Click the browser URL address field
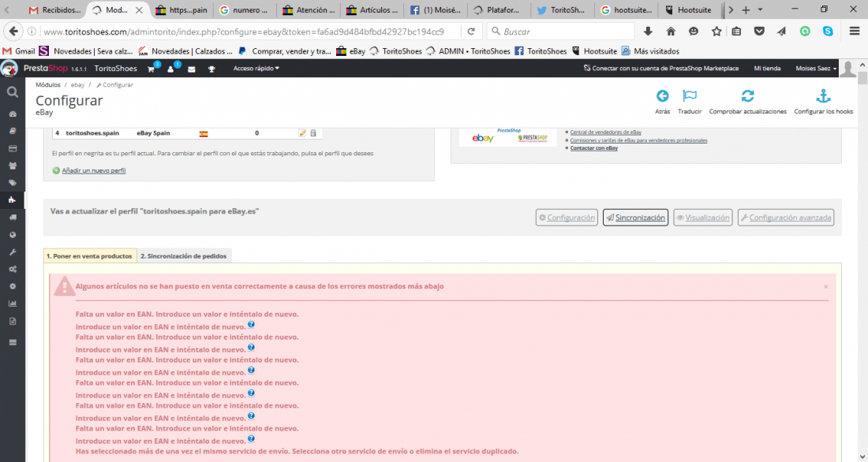Screen dimensions: 868x462 [244, 32]
